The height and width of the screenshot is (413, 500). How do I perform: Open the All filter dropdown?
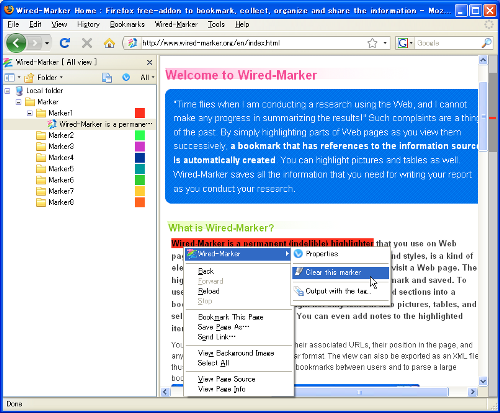point(147,77)
